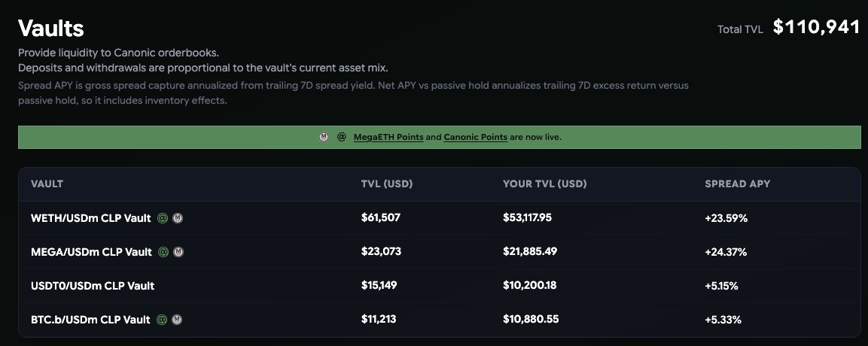Viewport: 868px width, 346px height.
Task: Click Canonic @ icon in green banner
Action: 342,137
